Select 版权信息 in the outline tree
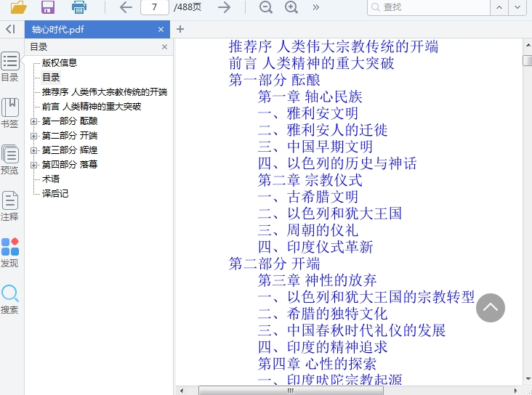This screenshot has height=395, width=532. (60, 62)
